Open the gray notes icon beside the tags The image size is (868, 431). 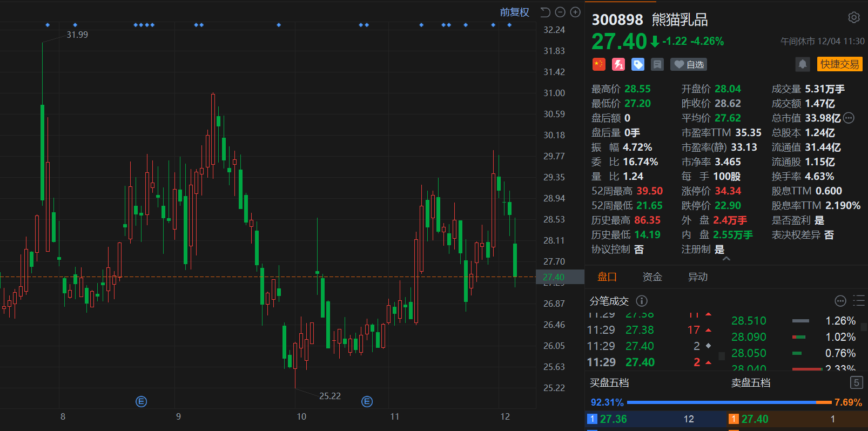point(657,64)
